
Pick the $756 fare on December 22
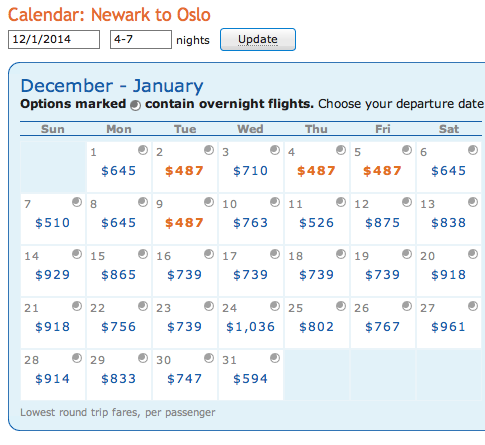point(118,327)
